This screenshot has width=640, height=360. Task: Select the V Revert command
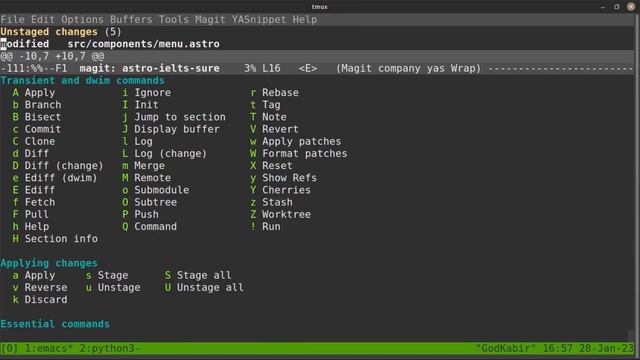[x=274, y=129]
